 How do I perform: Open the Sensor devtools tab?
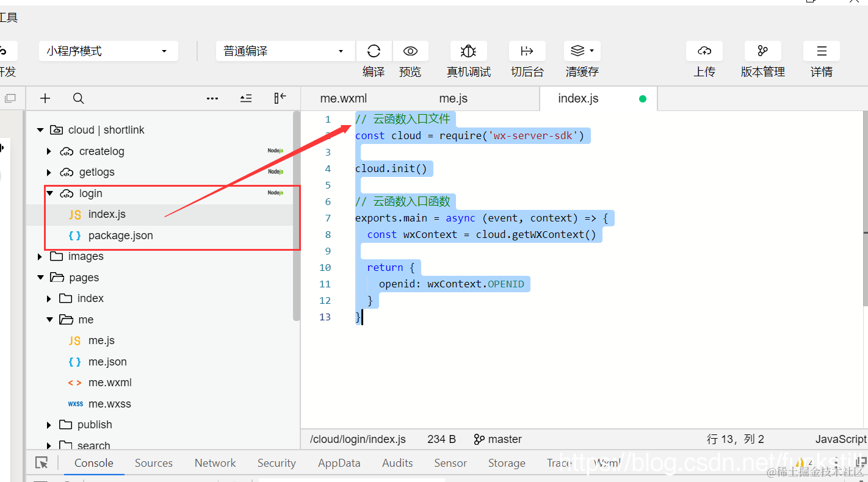pyautogui.click(x=450, y=463)
